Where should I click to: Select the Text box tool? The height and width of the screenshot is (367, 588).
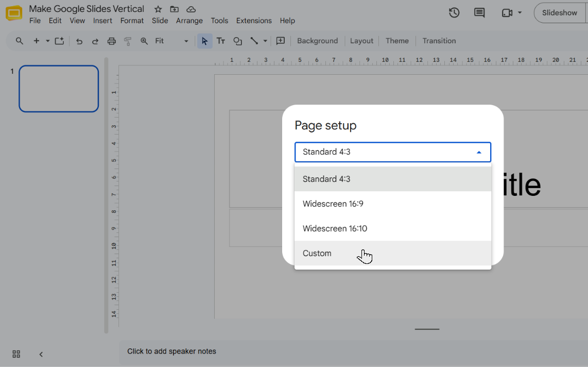tap(221, 41)
